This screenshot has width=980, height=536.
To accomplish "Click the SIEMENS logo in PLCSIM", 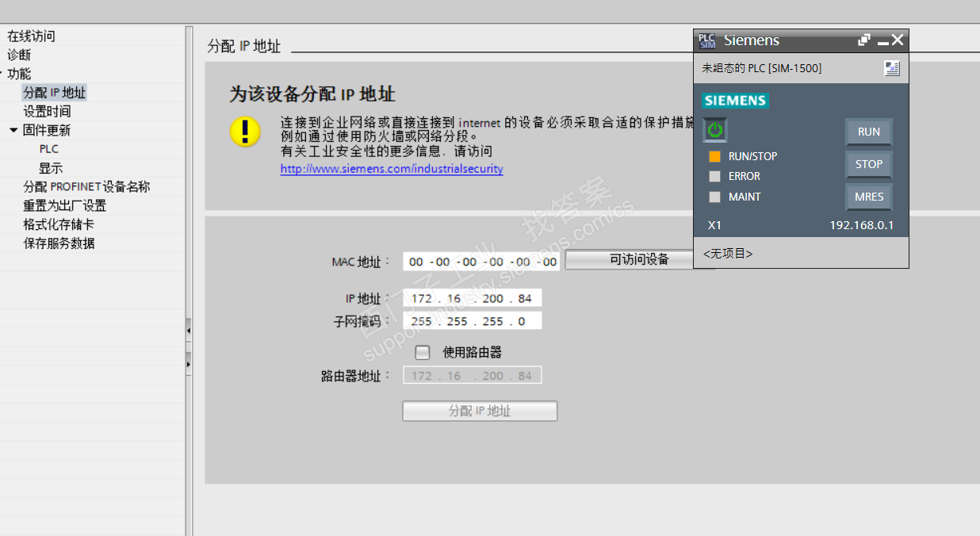I will click(735, 101).
